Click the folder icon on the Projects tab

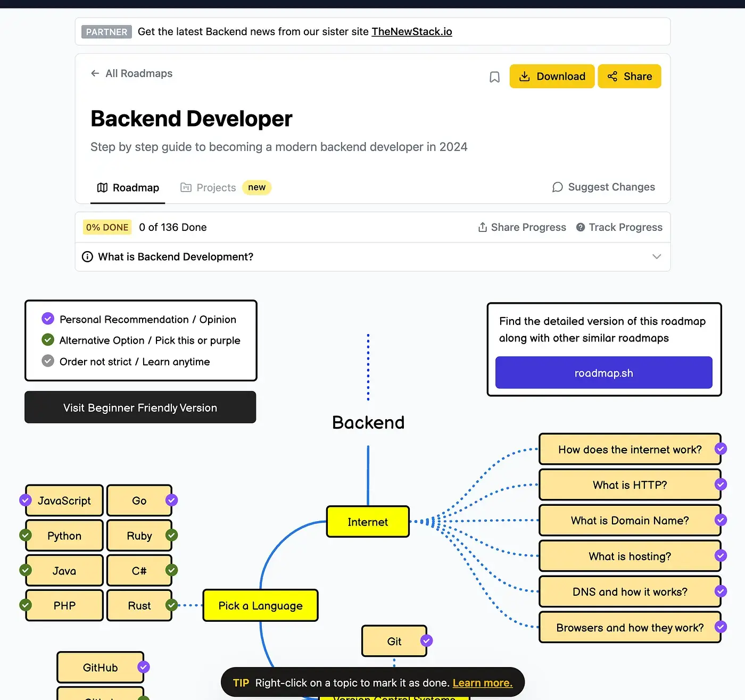[x=186, y=187]
